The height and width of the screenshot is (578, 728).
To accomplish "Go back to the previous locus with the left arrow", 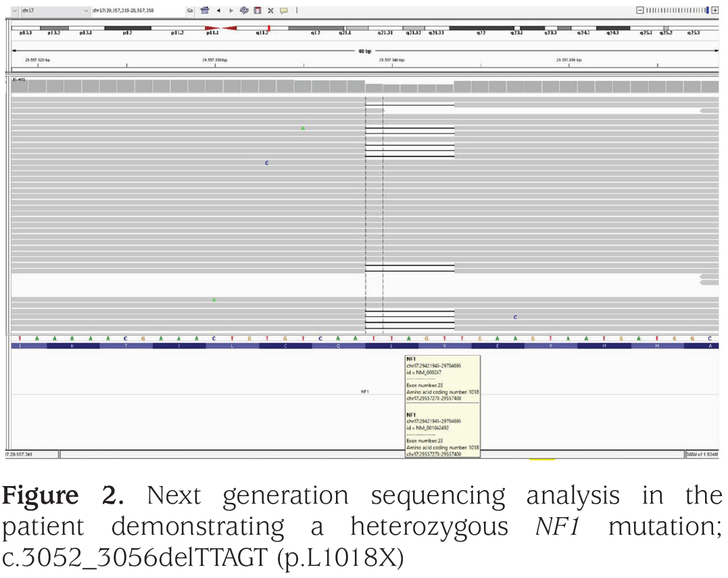I will pos(218,10).
